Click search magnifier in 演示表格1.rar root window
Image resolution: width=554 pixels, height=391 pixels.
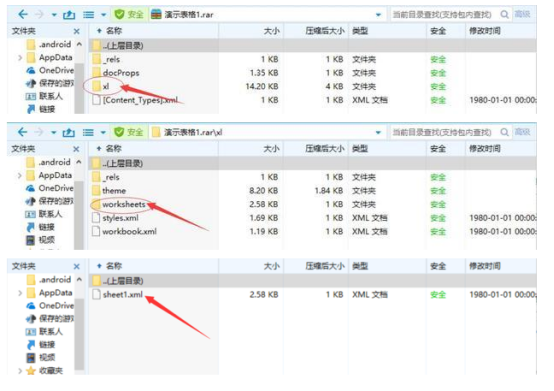[505, 14]
